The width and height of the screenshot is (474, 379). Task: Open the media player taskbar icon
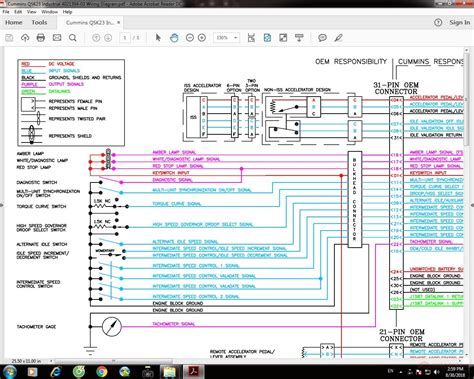[32, 372]
